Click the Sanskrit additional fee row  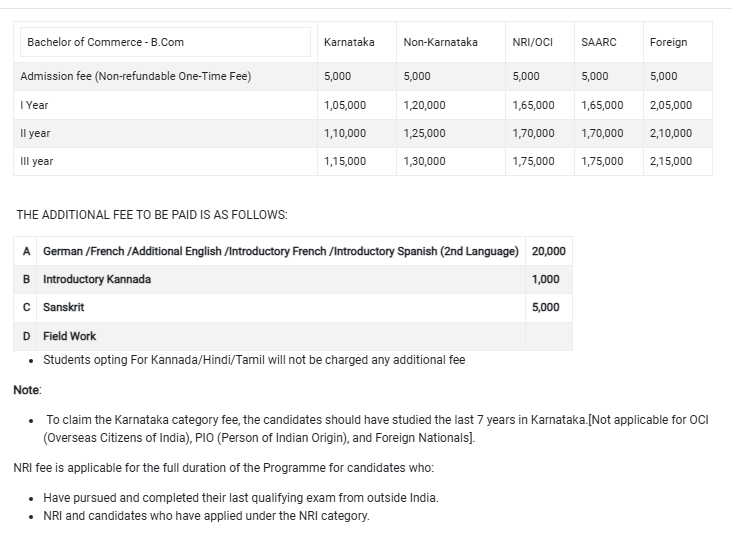click(63, 307)
